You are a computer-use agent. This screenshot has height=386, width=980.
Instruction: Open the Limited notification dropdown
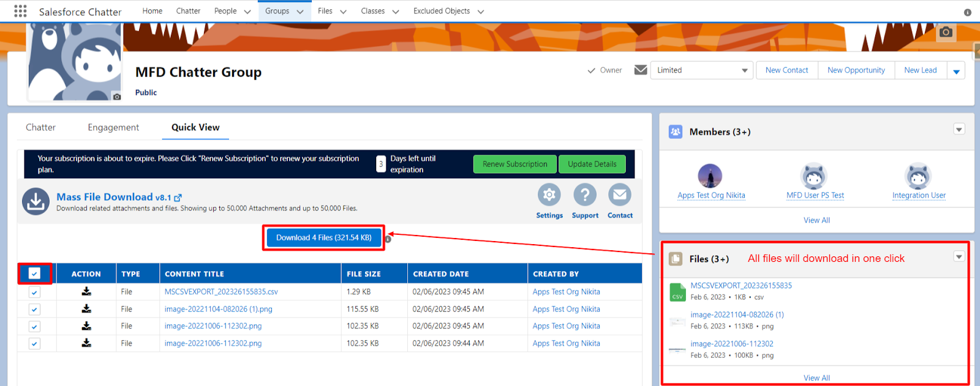(x=702, y=70)
